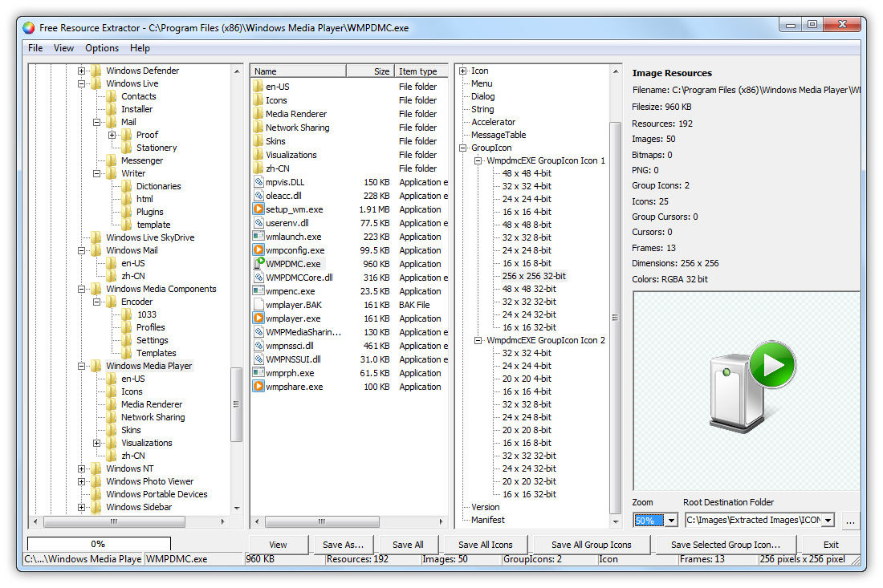This screenshot has width=883, height=588.
Task: Open the View menu
Action: (x=63, y=48)
